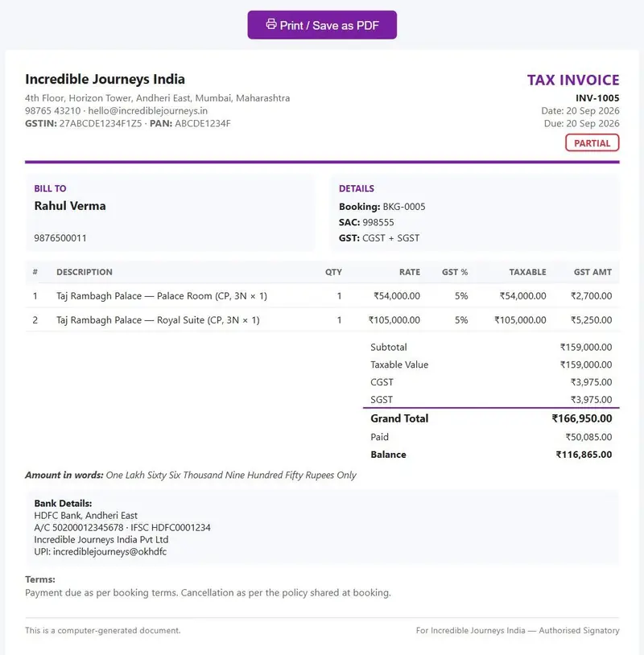Click the GST % column header

point(455,272)
